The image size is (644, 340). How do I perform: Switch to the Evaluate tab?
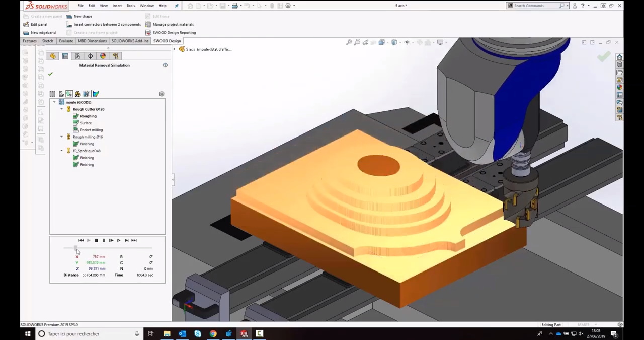tap(66, 41)
